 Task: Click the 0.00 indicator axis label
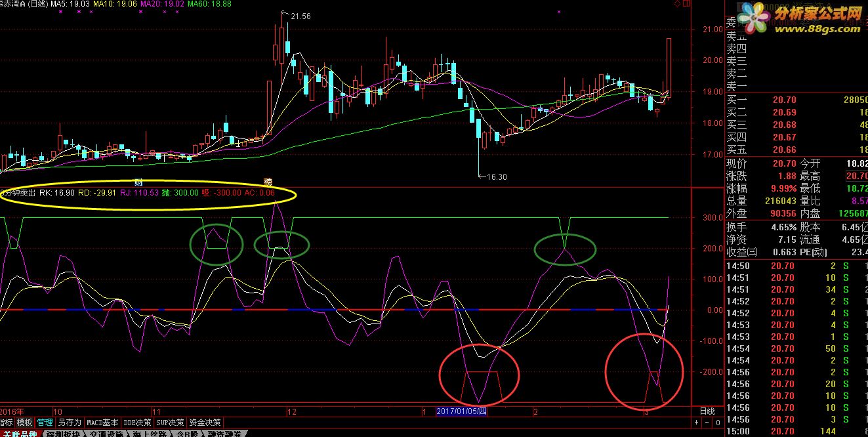pyautogui.click(x=714, y=310)
